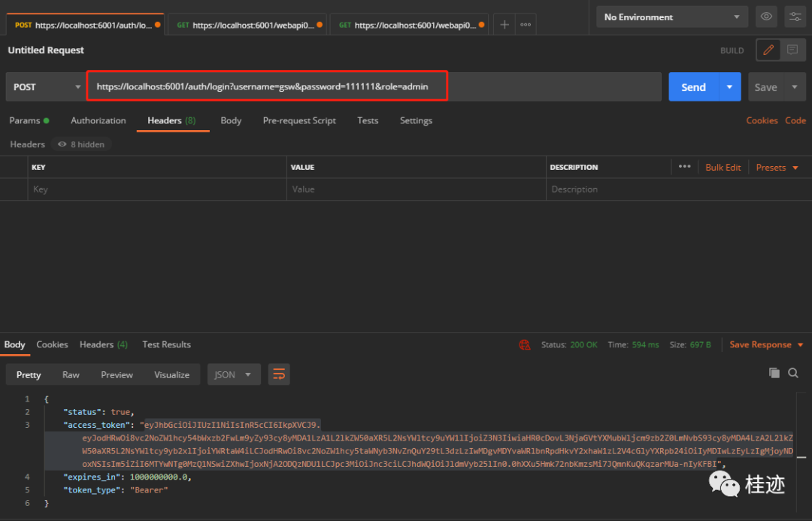
Task: Switch to the second GET webapi request tab
Action: click(x=410, y=25)
